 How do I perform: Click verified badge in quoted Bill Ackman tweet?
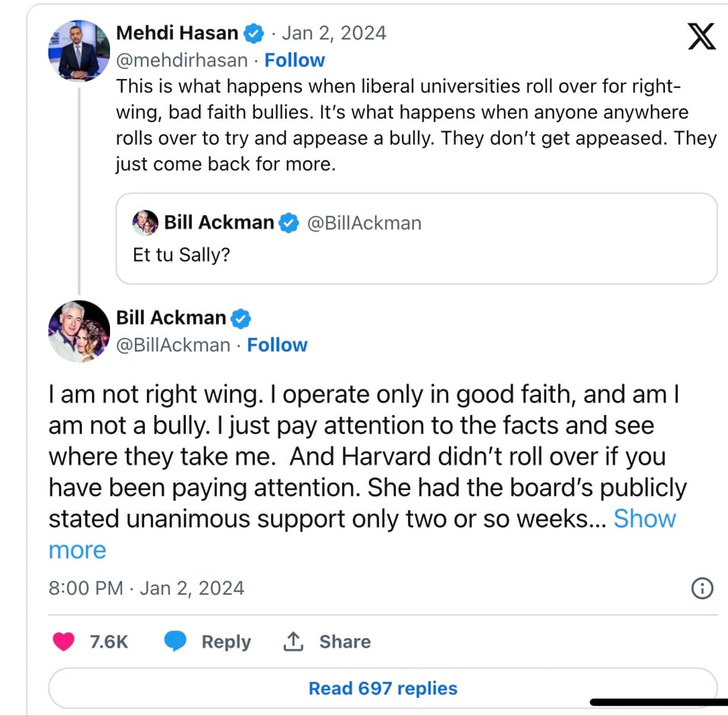[289, 223]
